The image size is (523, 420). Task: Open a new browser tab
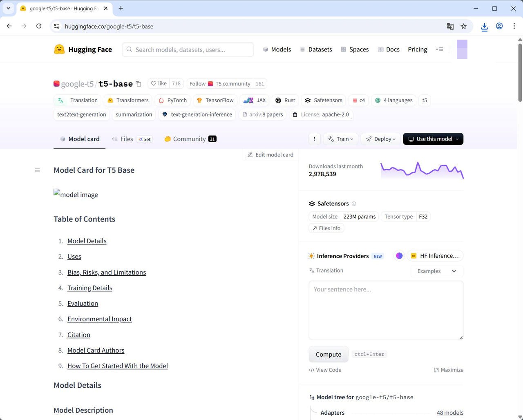point(121,8)
